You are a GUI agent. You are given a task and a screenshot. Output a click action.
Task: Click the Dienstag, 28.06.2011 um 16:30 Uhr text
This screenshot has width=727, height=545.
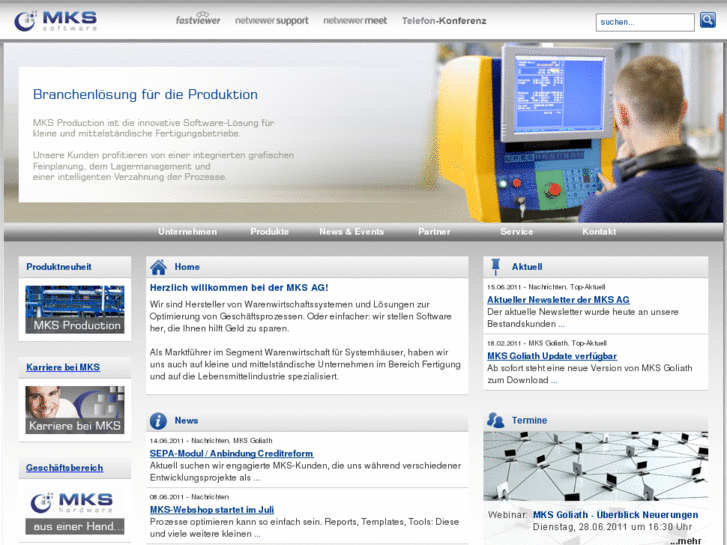coord(612,527)
